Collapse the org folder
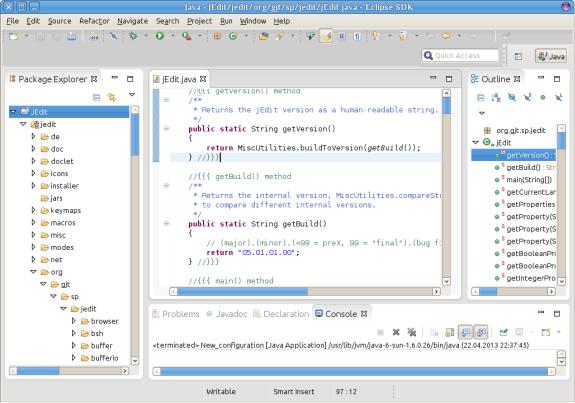Screen dimensions: 575x403 tap(33, 272)
